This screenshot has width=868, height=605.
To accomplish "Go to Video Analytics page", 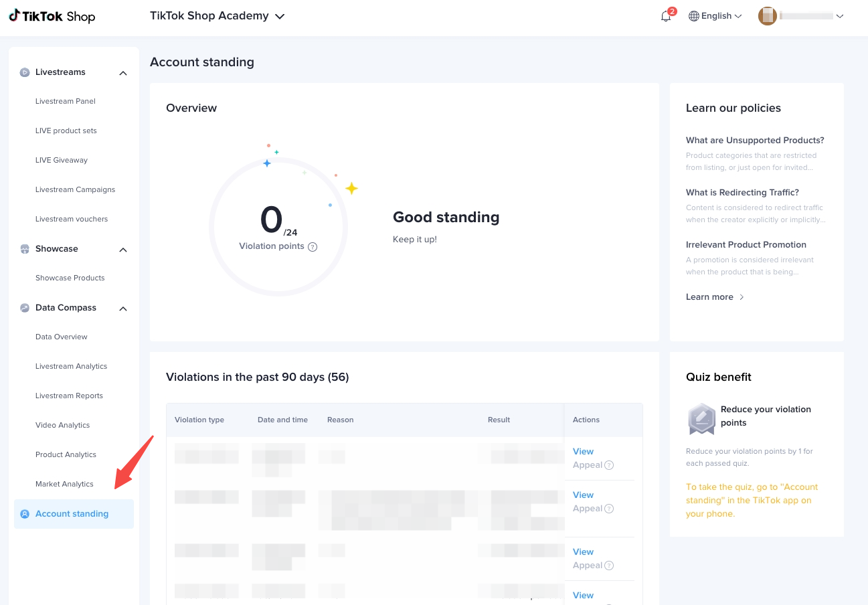I will tap(62, 426).
